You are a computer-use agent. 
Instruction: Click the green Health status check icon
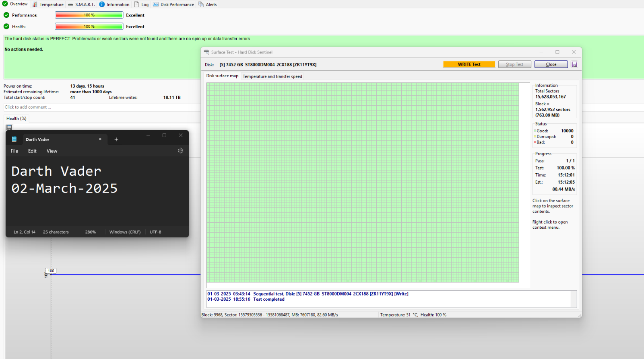[x=6, y=27]
